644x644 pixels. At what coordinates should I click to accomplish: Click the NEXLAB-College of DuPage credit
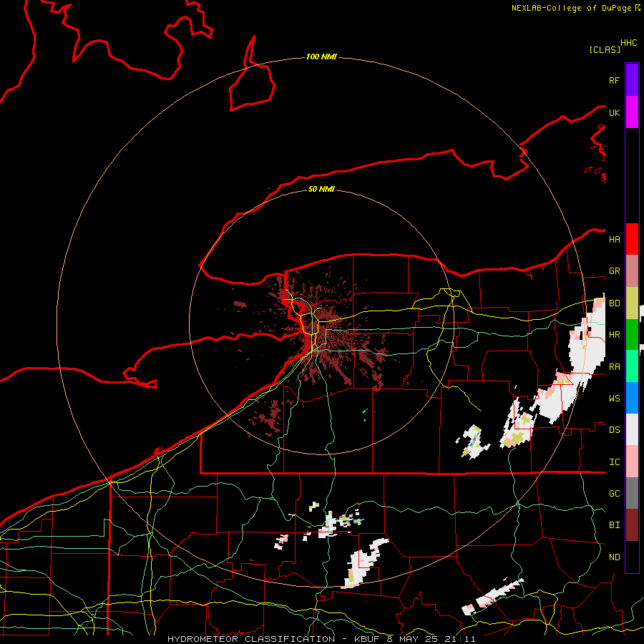[571, 8]
